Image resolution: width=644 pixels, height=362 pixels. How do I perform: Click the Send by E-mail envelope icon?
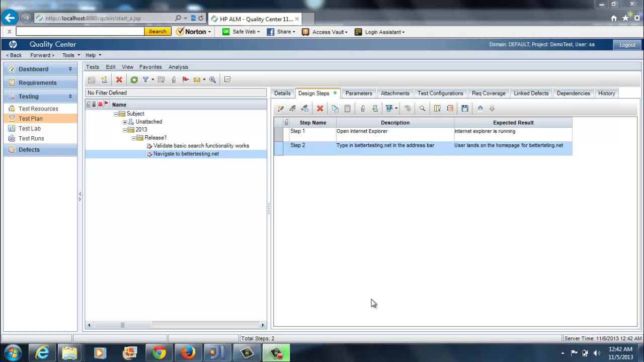(197, 79)
